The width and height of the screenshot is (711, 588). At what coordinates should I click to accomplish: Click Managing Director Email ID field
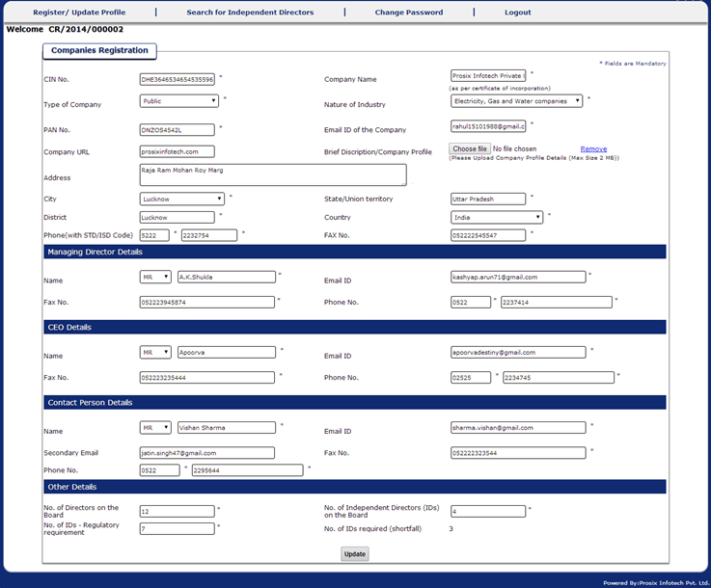click(518, 277)
